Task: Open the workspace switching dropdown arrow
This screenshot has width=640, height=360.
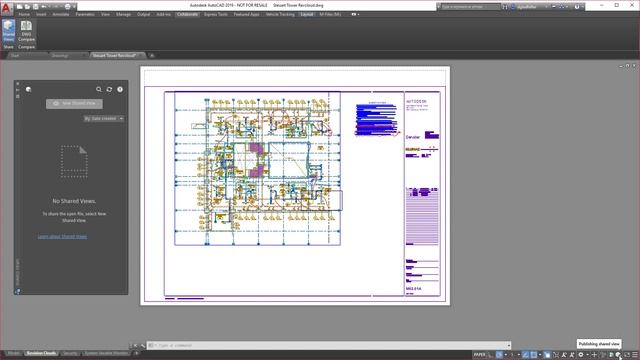Action: (587, 355)
